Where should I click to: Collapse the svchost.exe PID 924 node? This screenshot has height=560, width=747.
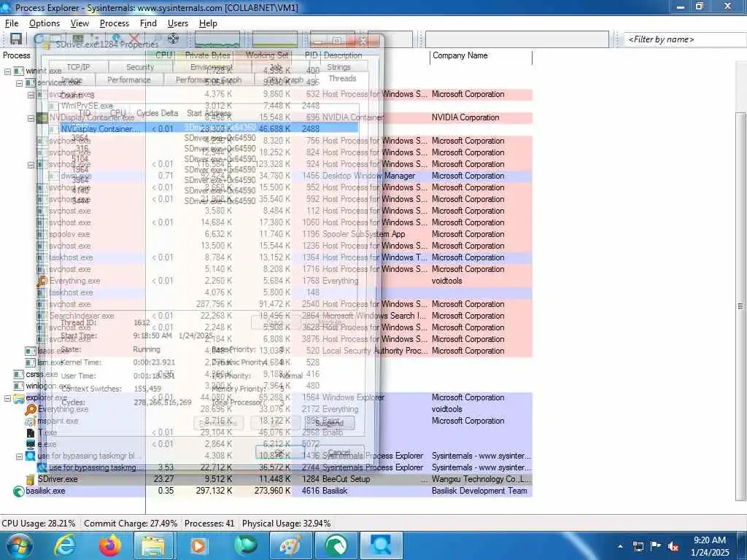click(31, 164)
